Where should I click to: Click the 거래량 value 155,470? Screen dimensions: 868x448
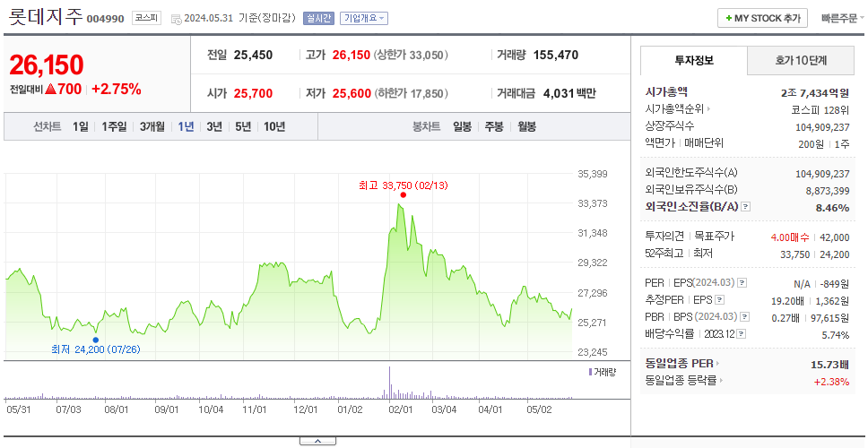tap(556, 56)
